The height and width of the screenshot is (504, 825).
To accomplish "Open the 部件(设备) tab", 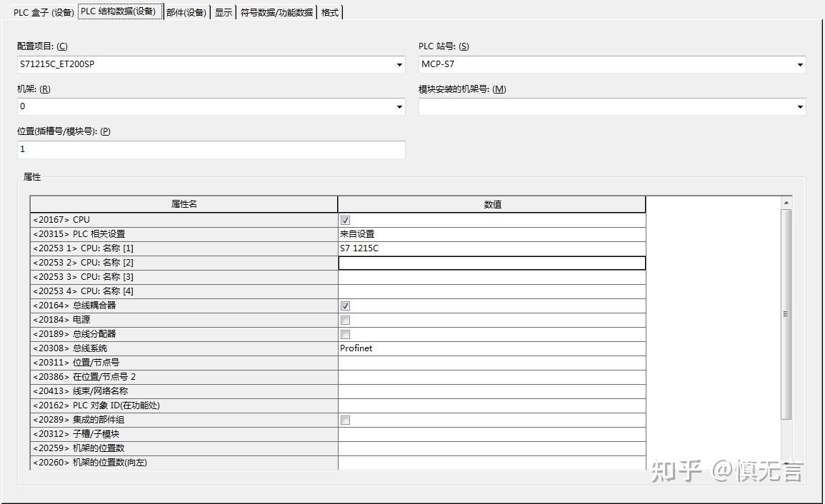I will click(x=186, y=12).
